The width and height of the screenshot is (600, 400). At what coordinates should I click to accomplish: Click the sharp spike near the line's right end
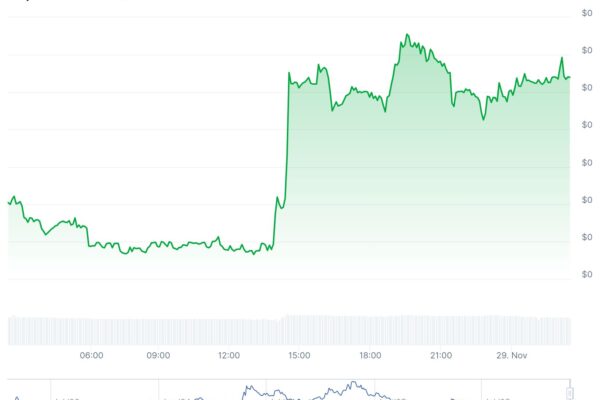click(562, 58)
